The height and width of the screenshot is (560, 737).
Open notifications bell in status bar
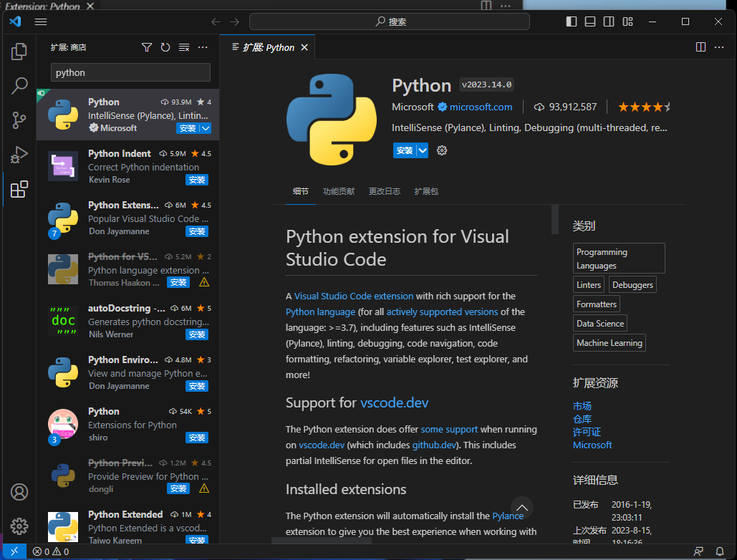719,551
